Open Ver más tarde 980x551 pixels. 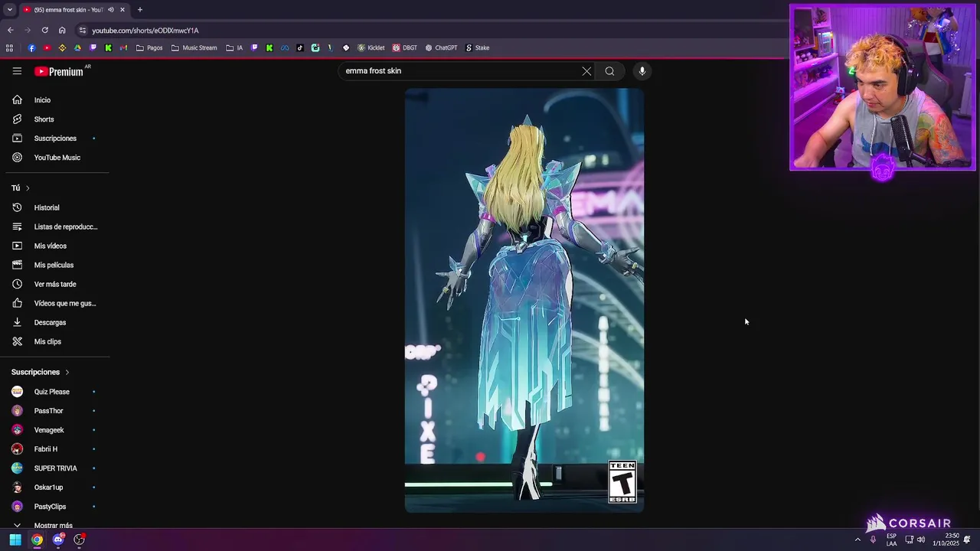tap(54, 284)
